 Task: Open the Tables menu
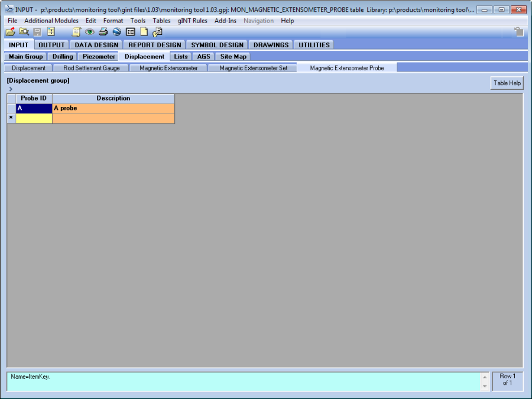point(161,21)
